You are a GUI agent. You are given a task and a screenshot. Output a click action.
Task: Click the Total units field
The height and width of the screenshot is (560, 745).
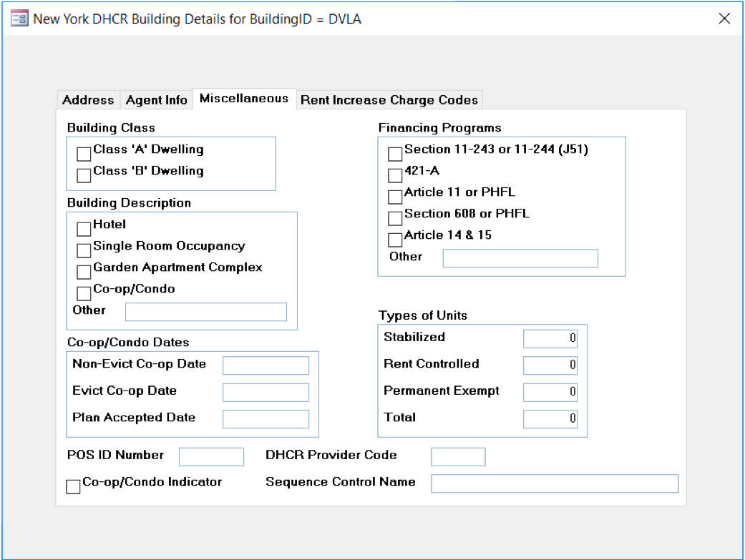[550, 419]
